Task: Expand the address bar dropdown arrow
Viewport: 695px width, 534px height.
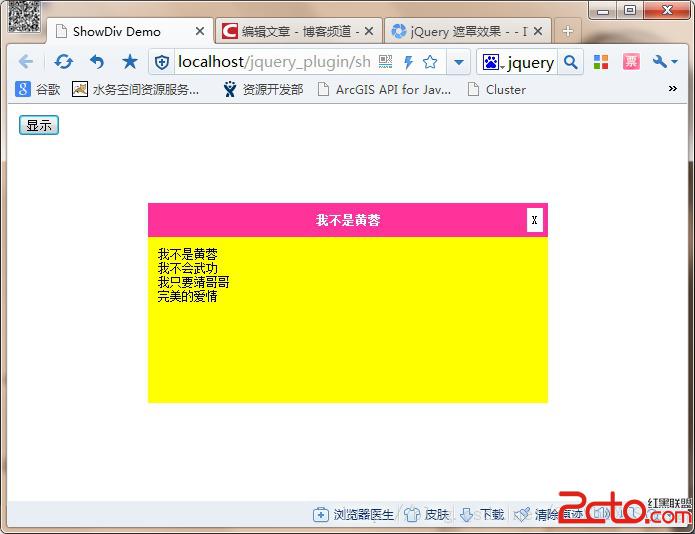Action: [x=458, y=62]
